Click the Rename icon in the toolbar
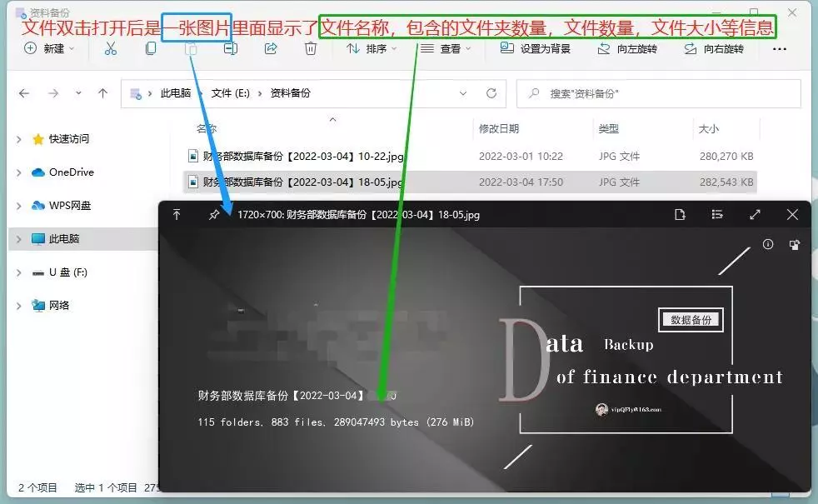This screenshot has width=818, height=504. pos(230,48)
